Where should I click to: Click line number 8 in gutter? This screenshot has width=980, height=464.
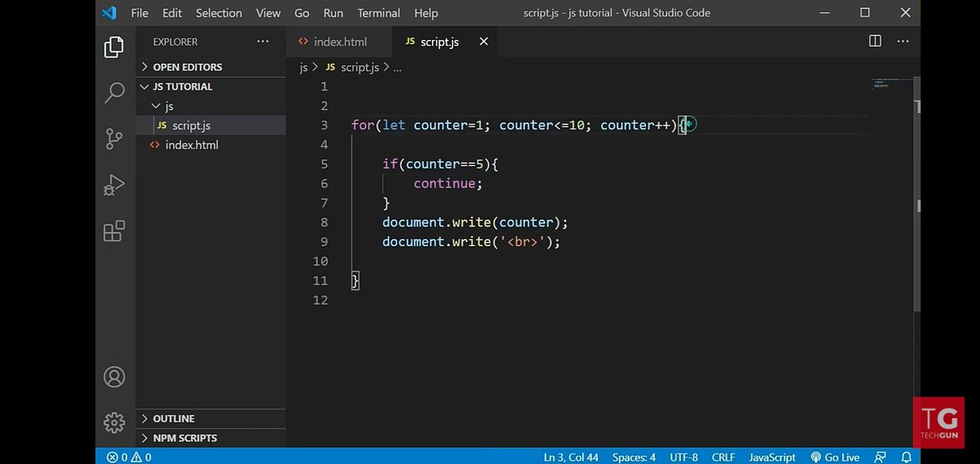[x=324, y=222]
